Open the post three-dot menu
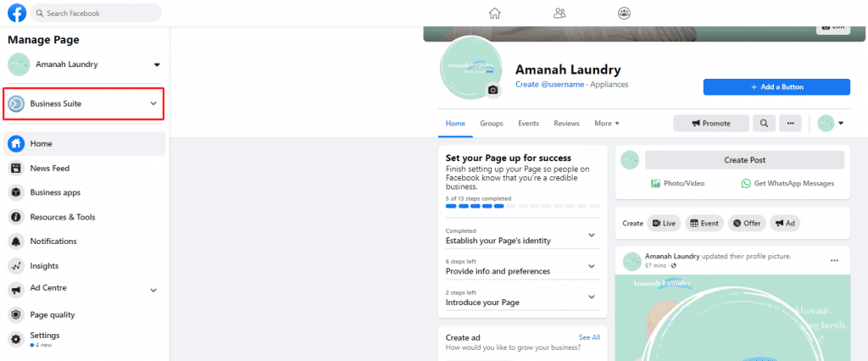The height and width of the screenshot is (361, 868). tap(834, 261)
